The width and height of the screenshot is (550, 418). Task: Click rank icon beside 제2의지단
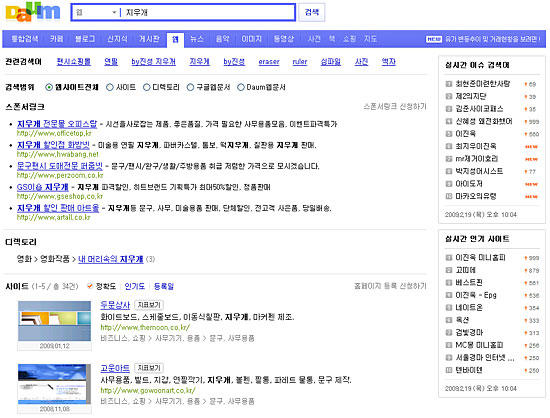[449, 96]
